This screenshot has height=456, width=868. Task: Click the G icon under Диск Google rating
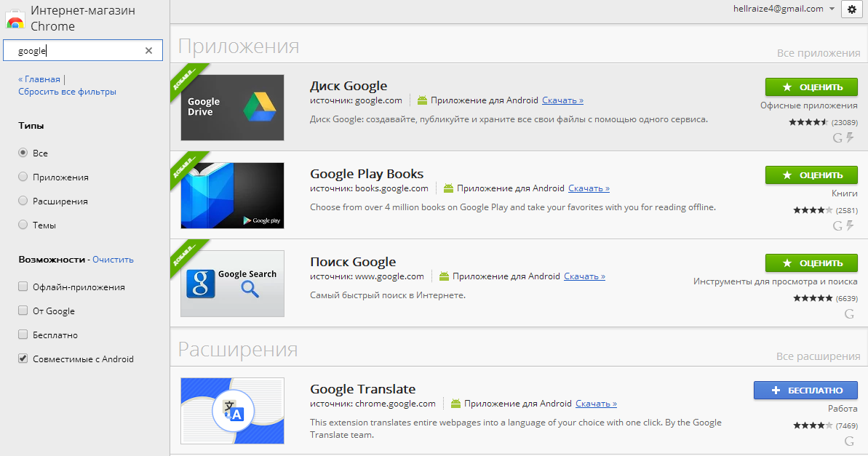click(x=837, y=137)
